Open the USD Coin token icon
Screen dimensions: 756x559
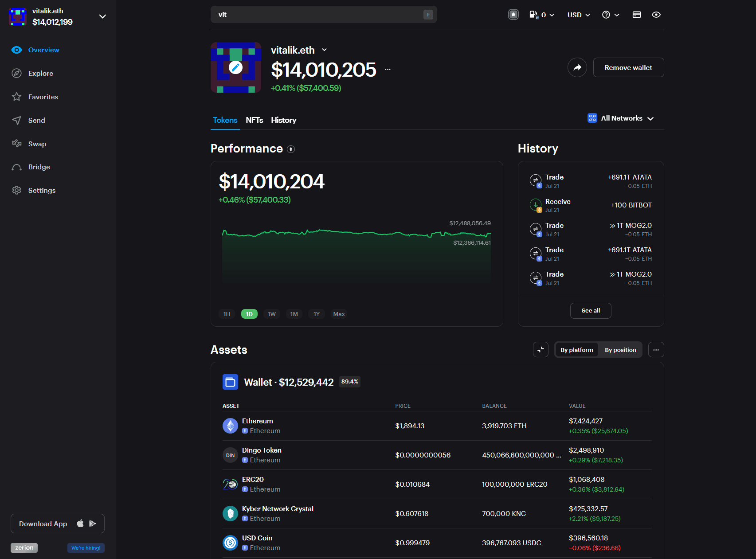pyautogui.click(x=230, y=543)
